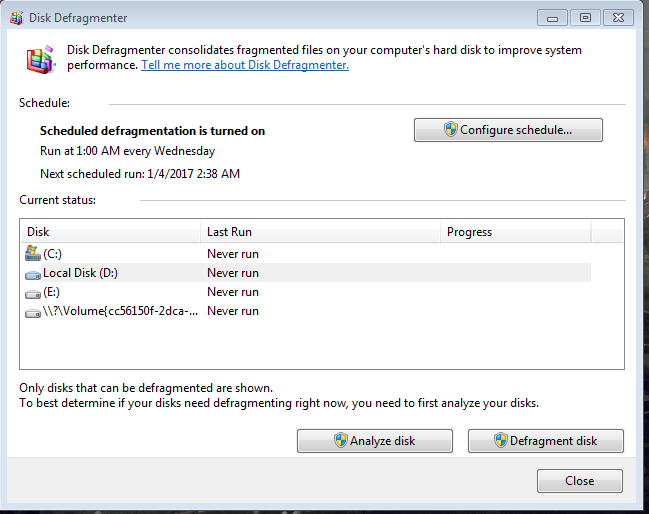Start Defragment disk
Image resolution: width=649 pixels, height=514 pixels.
tap(546, 441)
